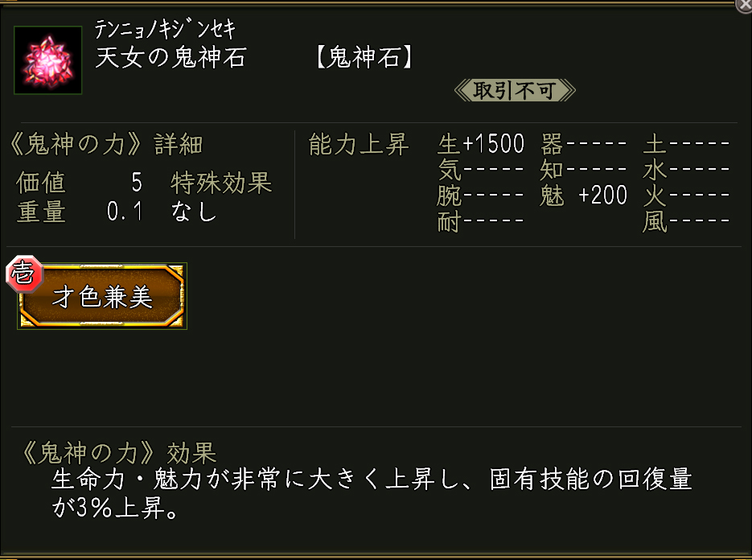This screenshot has height=560, width=752.
Task: Click the item name 天女の鬼神石
Action: [x=171, y=59]
